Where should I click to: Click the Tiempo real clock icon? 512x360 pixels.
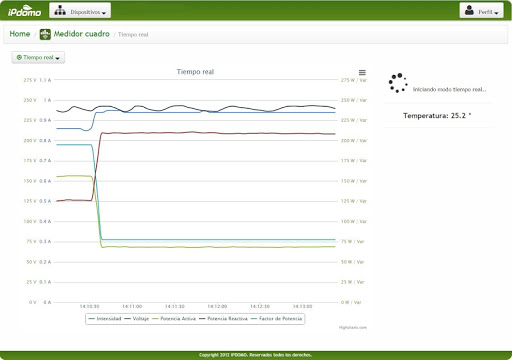click(x=19, y=57)
